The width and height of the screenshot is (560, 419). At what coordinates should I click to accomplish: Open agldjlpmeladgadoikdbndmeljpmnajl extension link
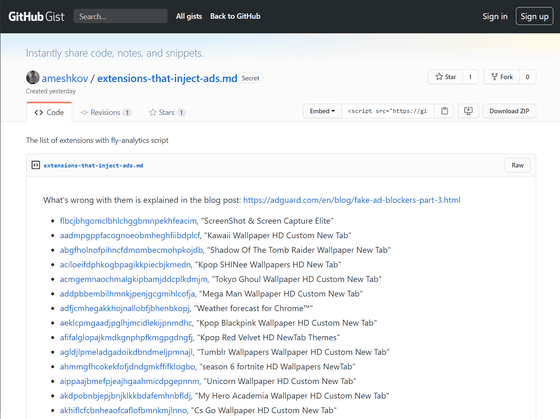126,352
